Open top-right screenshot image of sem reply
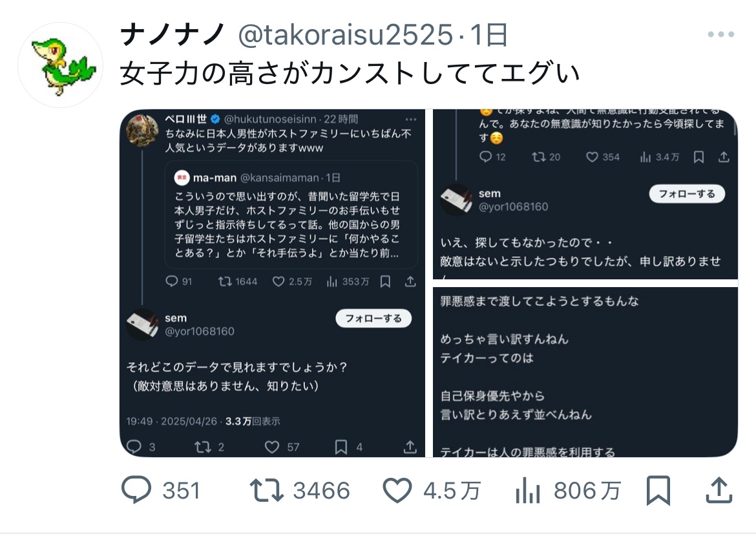 (585, 195)
